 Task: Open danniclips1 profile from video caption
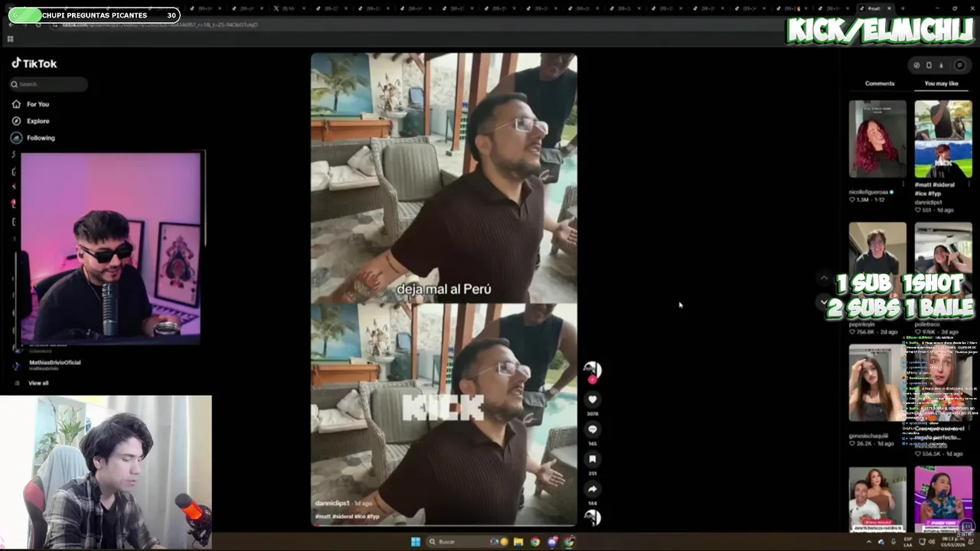332,504
